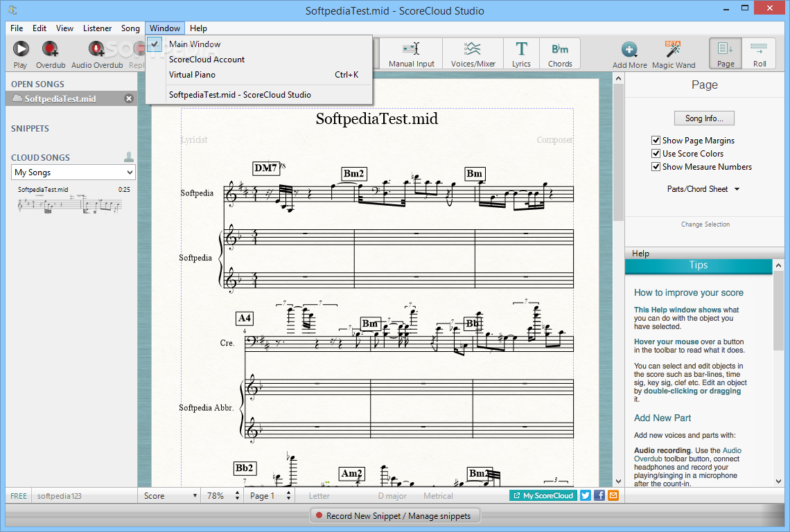Expand the Parts/Chord Sheet dropdown

[703, 189]
